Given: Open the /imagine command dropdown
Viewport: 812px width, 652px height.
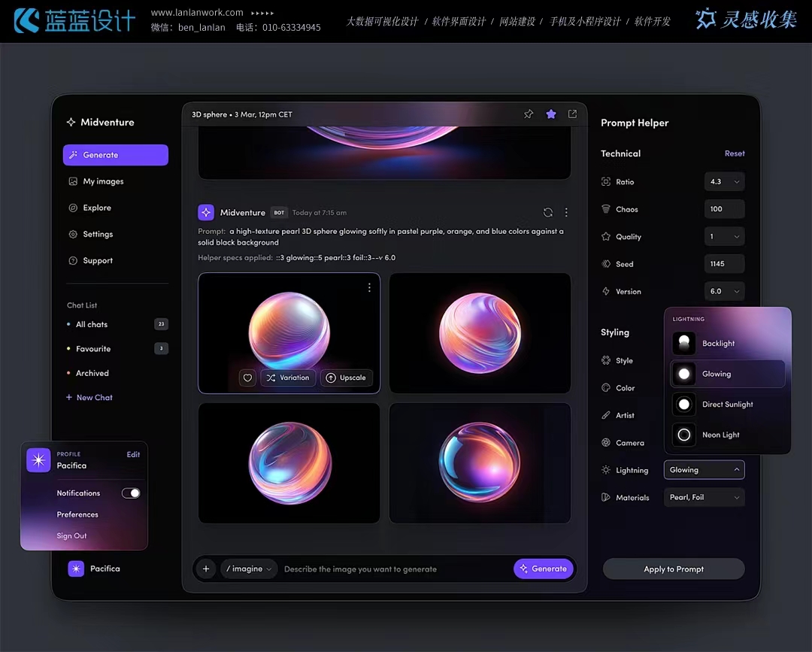Looking at the screenshot, I should click(249, 569).
